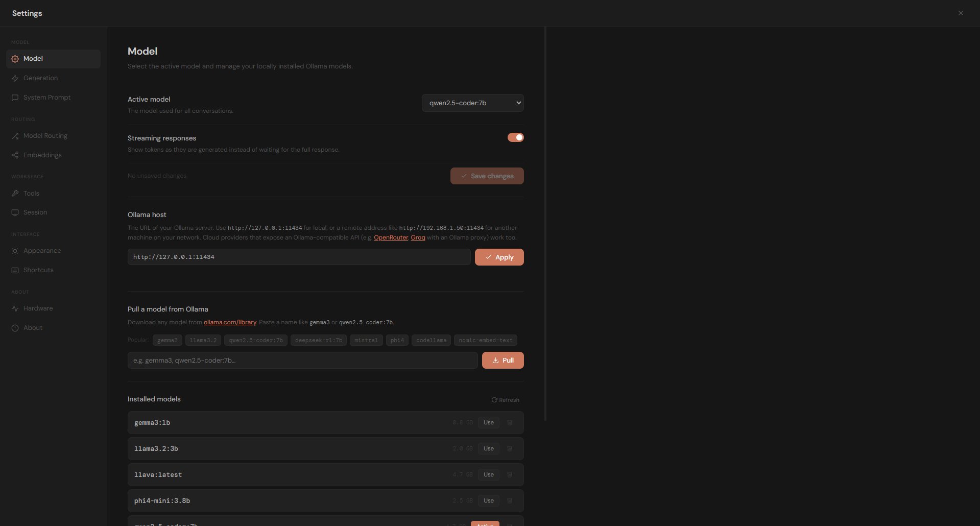Click the Save changes button
The width and height of the screenshot is (980, 526).
click(487, 176)
